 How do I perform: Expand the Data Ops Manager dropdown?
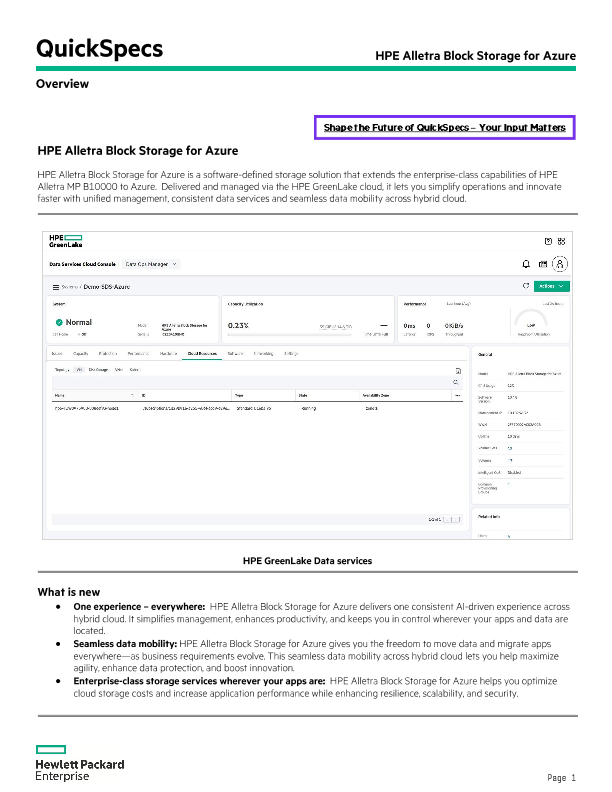pos(151,264)
